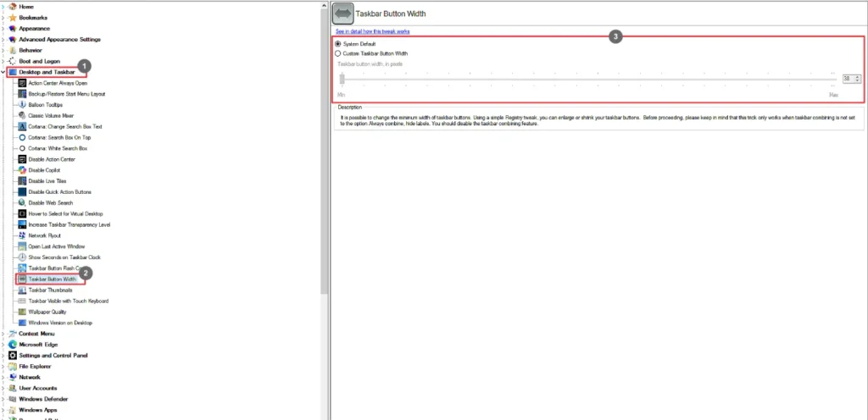This screenshot has width=868, height=420.
Task: Select Windows Version on Desktop
Action: tap(60, 323)
